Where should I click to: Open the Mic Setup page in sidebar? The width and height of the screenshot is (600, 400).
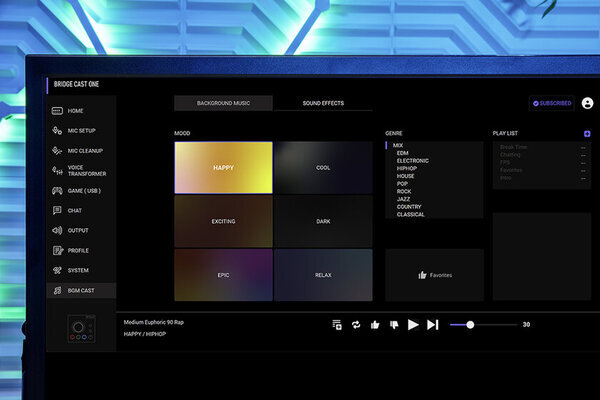(x=80, y=130)
